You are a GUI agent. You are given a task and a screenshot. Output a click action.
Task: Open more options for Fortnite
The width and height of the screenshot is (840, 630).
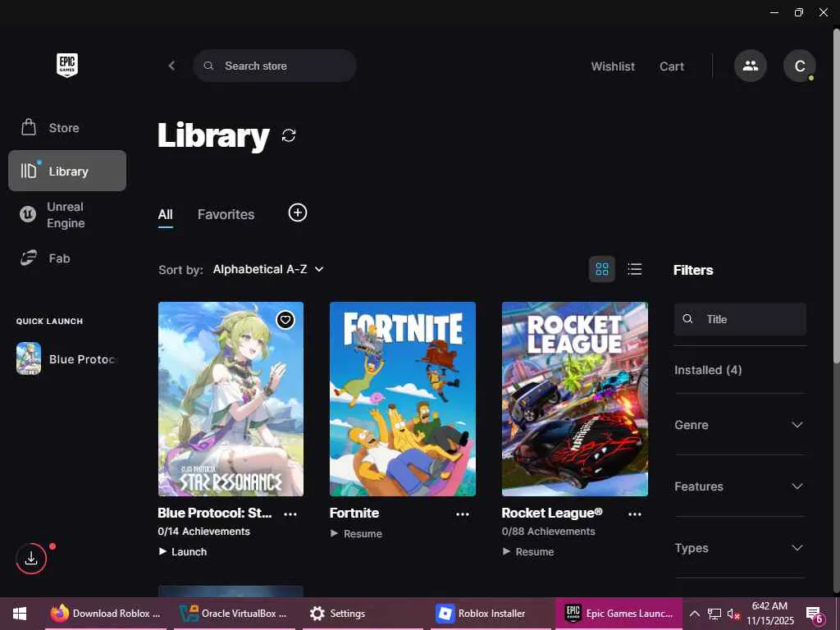[463, 514]
